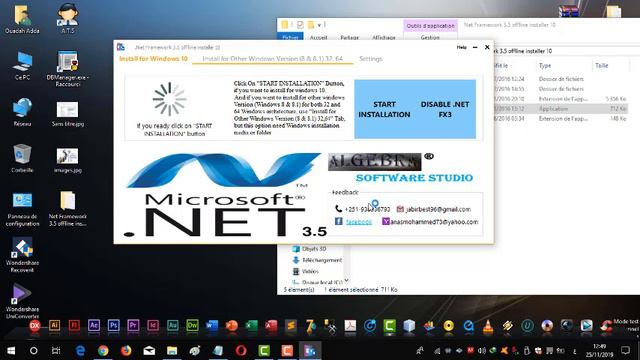
Task: Select the Corbeille recycle bin desktop icon
Action: [x=22, y=158]
